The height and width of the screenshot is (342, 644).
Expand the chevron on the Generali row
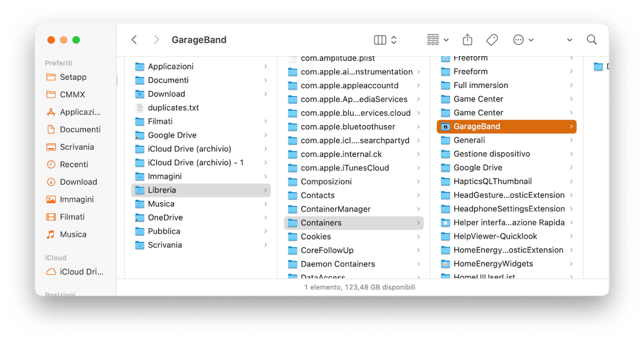[571, 140]
